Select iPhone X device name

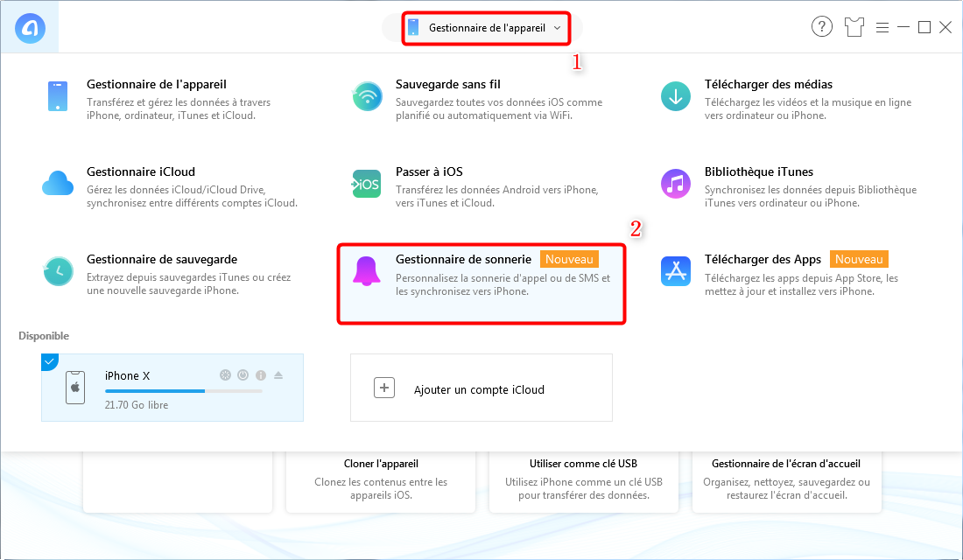point(127,375)
